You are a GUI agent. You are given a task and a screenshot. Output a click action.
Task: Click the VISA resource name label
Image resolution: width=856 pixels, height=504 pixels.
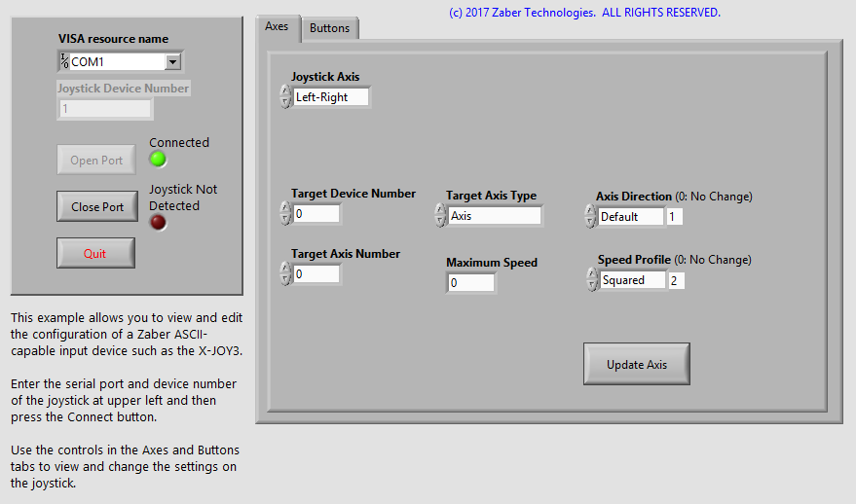coord(114,39)
